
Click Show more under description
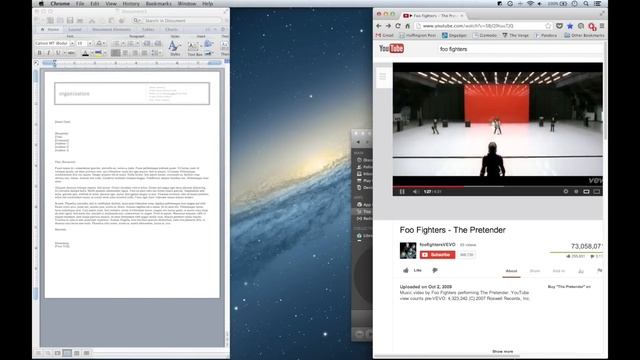pos(502,351)
